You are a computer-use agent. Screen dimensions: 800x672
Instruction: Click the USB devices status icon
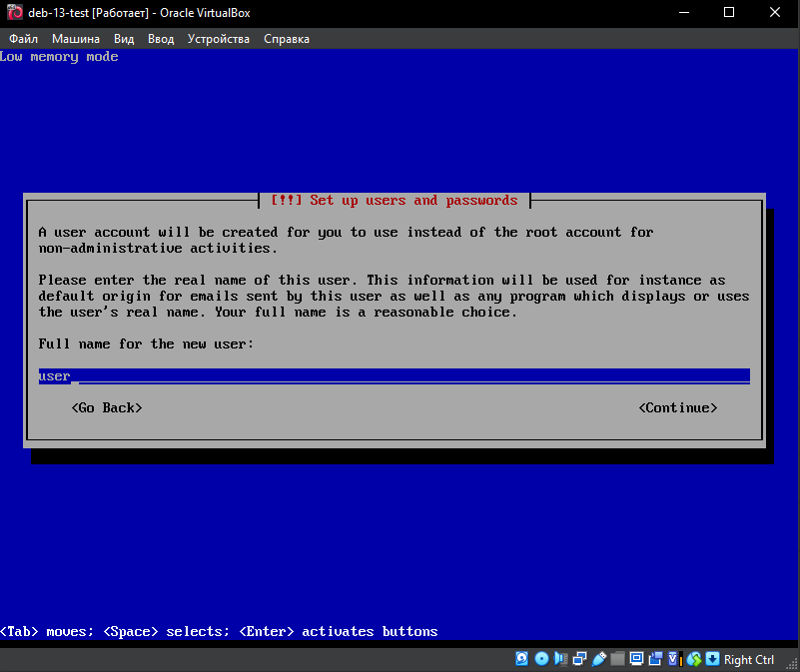(x=598, y=659)
